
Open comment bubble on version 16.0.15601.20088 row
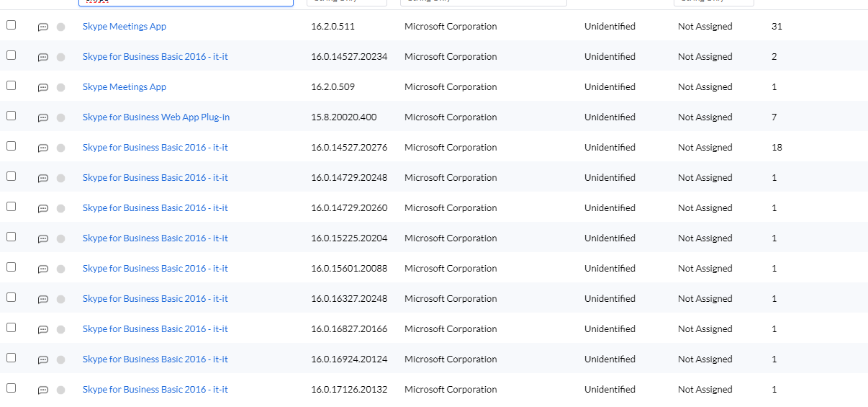[43, 269]
